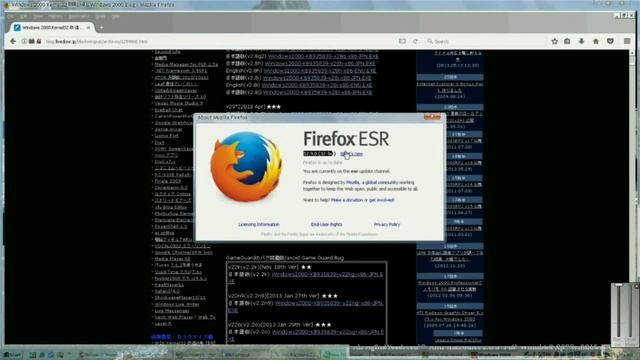Click the page's vertical scrollbar
This screenshot has width=640, height=360.
(632, 197)
